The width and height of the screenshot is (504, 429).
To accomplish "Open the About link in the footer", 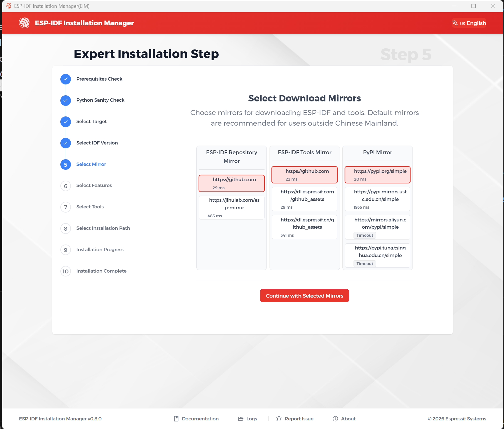I will [x=344, y=419].
